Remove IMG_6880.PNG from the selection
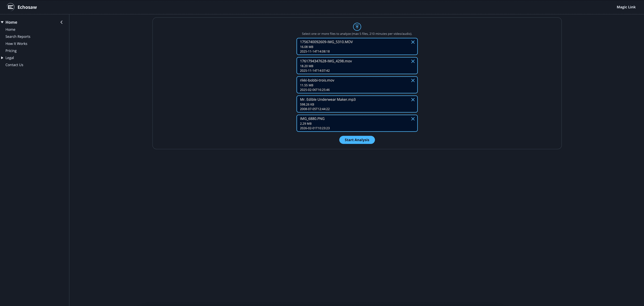 click(x=413, y=119)
